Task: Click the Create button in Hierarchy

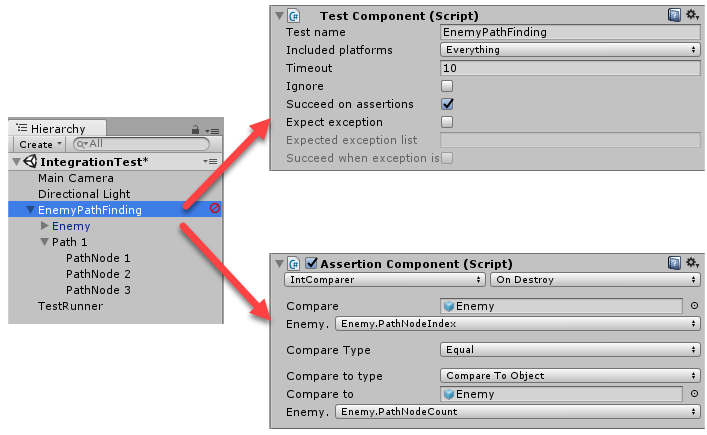Action: point(40,144)
